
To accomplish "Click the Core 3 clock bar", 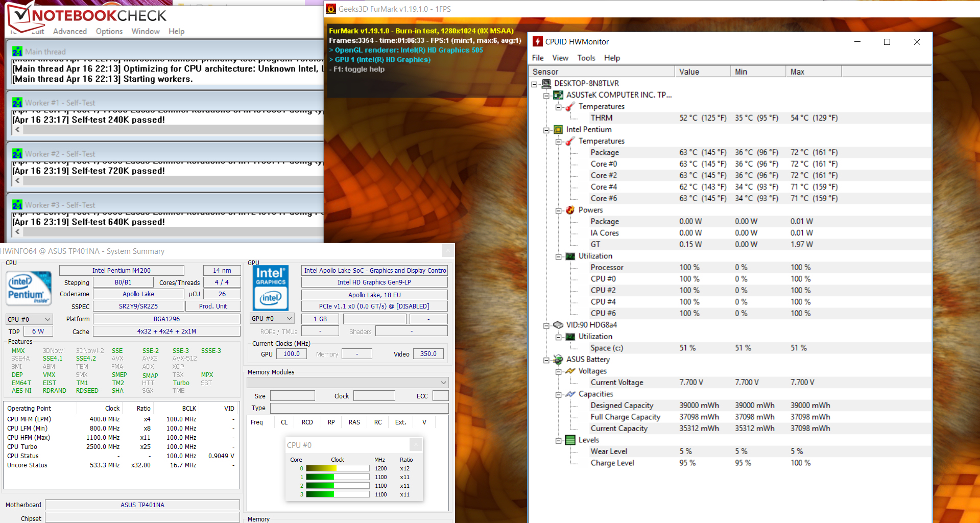I will [x=338, y=494].
